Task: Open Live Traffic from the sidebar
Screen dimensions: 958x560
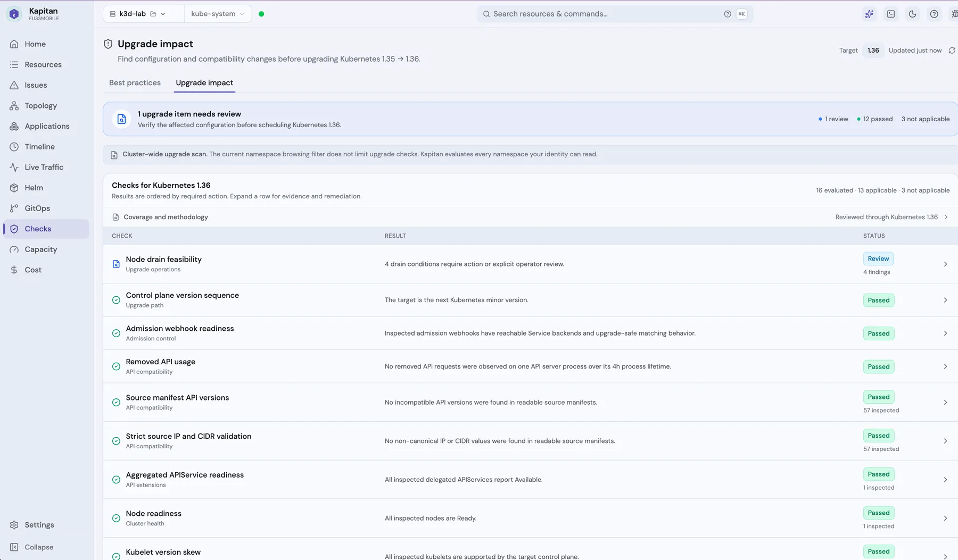Action: point(46,168)
